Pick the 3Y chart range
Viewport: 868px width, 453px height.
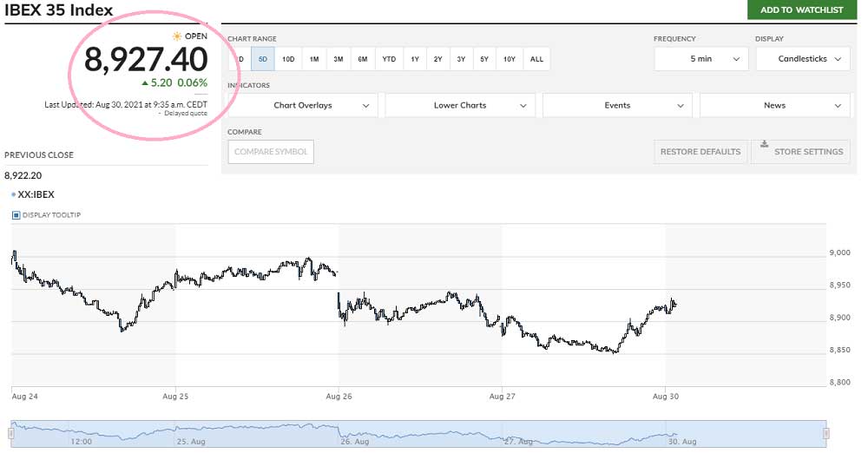coord(461,59)
